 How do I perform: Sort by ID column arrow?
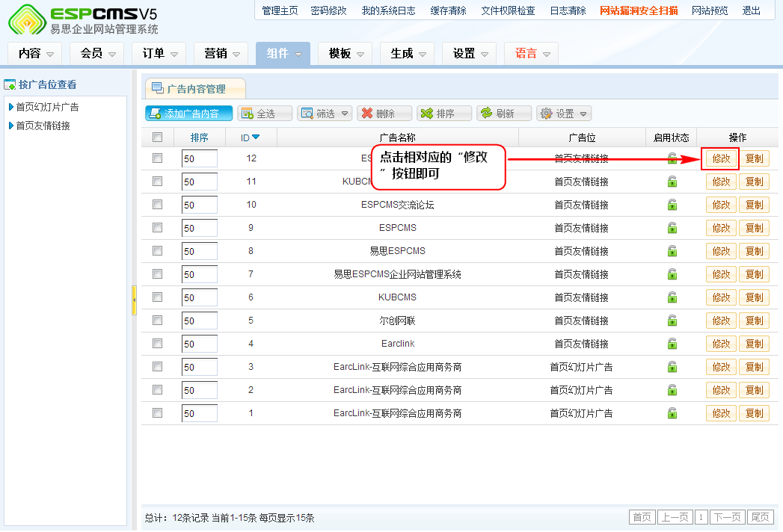tap(257, 137)
